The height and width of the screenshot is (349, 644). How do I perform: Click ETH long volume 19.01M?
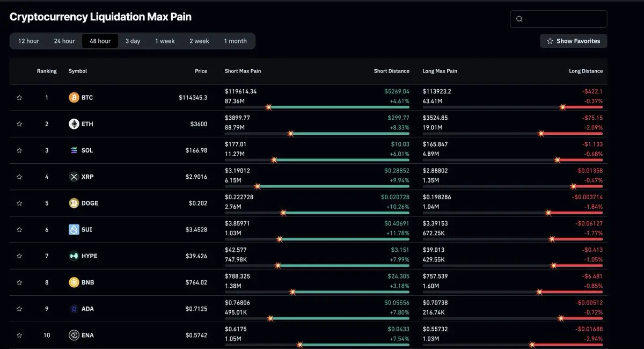coord(433,127)
